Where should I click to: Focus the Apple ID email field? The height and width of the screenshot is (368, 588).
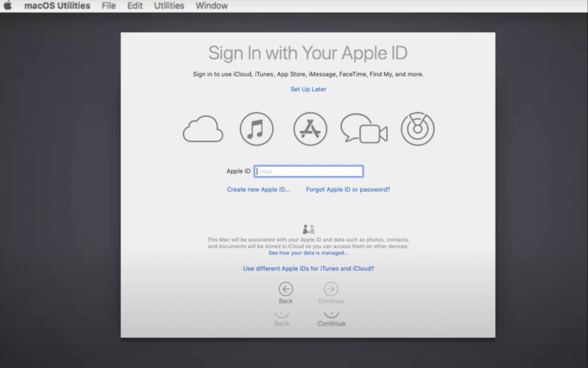[x=308, y=171]
